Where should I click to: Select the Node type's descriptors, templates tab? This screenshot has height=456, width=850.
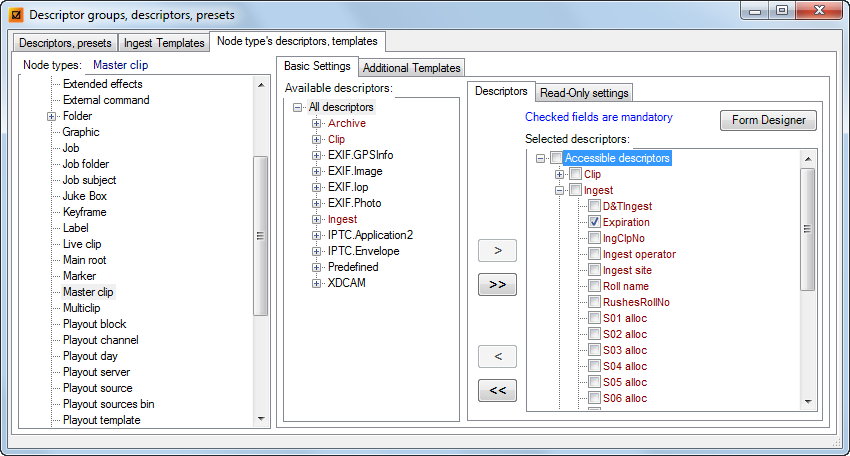click(x=297, y=41)
